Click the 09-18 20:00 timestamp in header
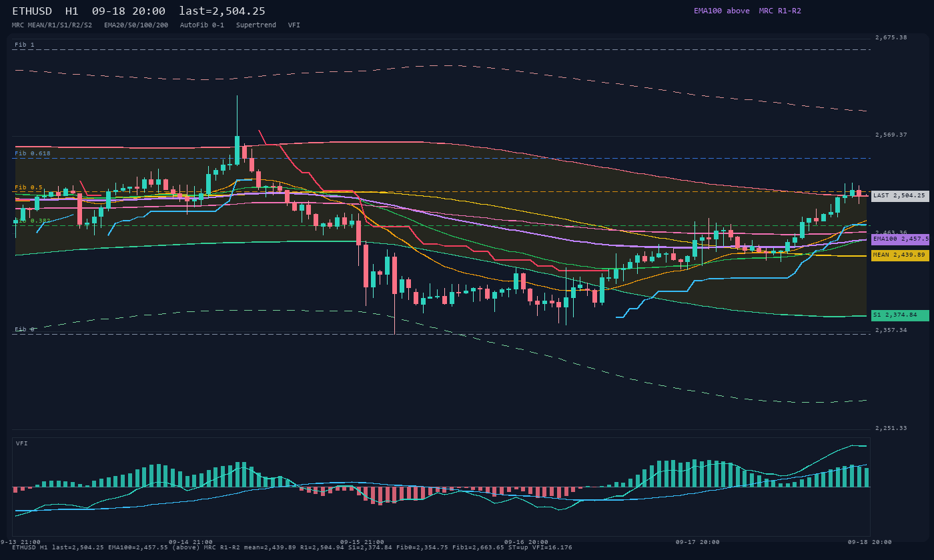 click(128, 11)
